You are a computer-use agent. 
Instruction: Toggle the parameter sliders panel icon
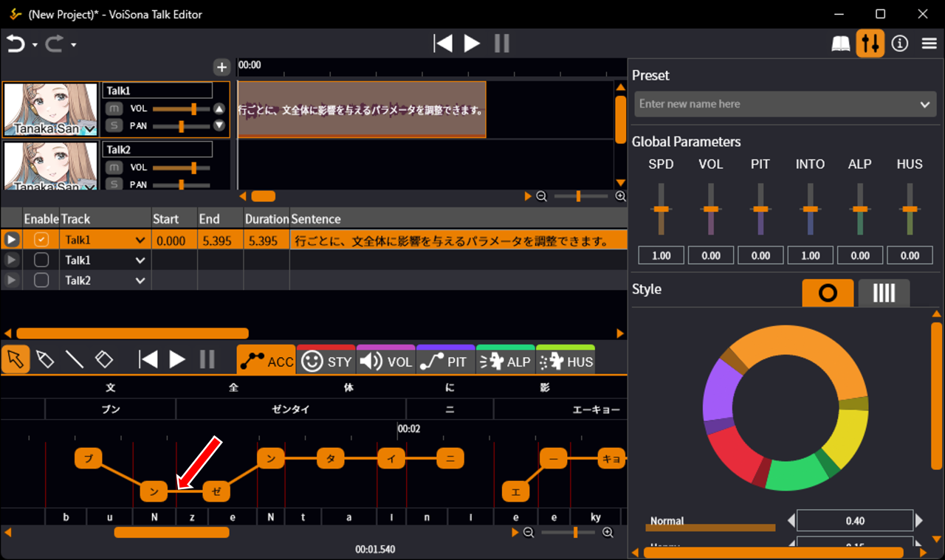point(870,44)
